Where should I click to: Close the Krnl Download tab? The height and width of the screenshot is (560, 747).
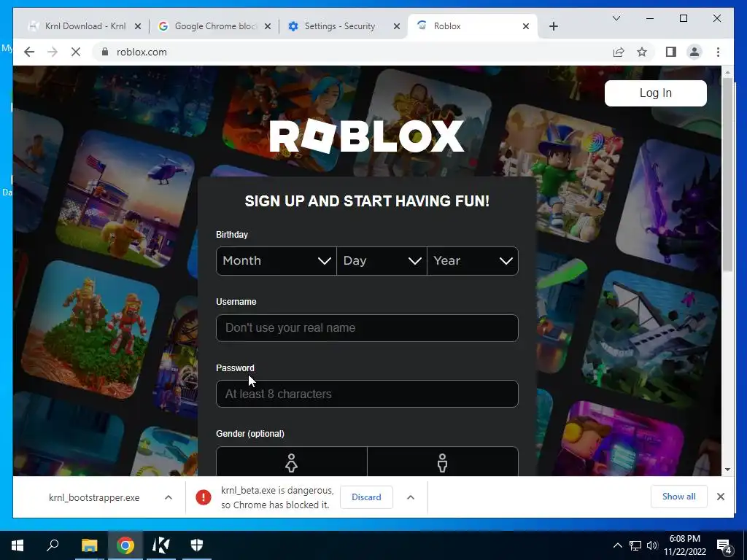pyautogui.click(x=138, y=26)
